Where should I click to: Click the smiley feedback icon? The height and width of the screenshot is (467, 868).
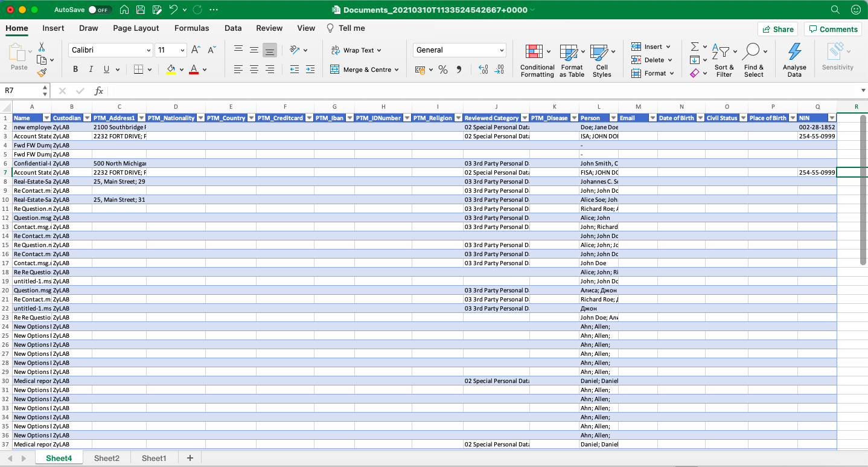pyautogui.click(x=855, y=10)
